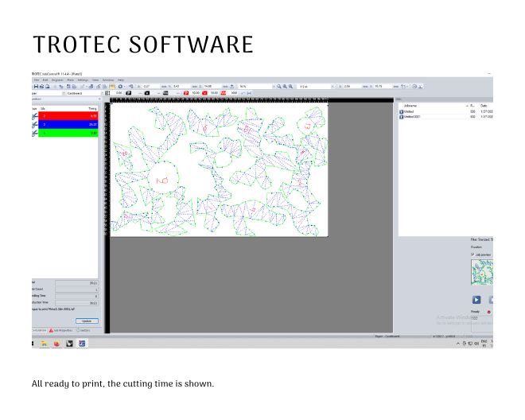This screenshot has height=420, width=525.
Task: Click the blue Start play button
Action: coord(476,299)
